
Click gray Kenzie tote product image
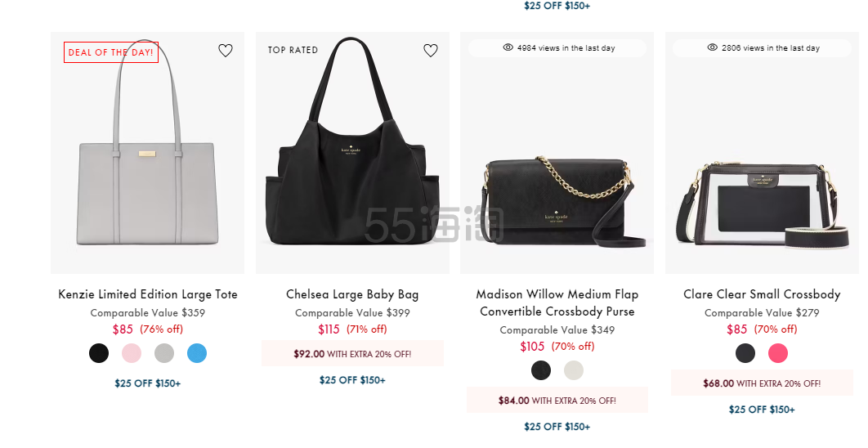tap(148, 153)
